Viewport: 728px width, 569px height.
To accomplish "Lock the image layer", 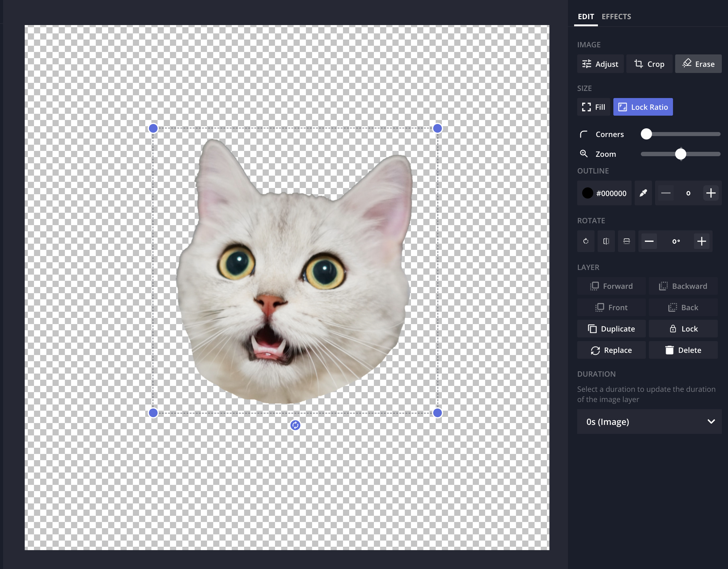I will (683, 328).
